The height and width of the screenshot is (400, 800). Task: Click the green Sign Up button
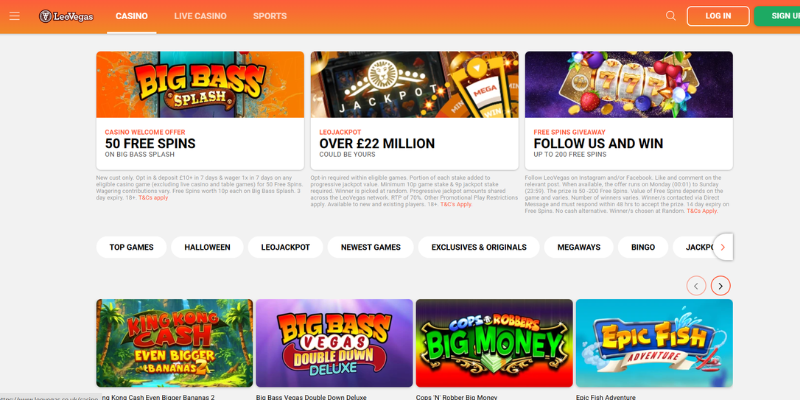tap(777, 16)
